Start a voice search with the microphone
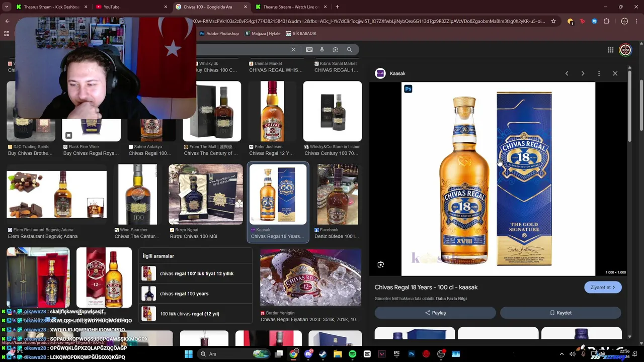Image resolution: width=644 pixels, height=362 pixels. click(x=322, y=49)
